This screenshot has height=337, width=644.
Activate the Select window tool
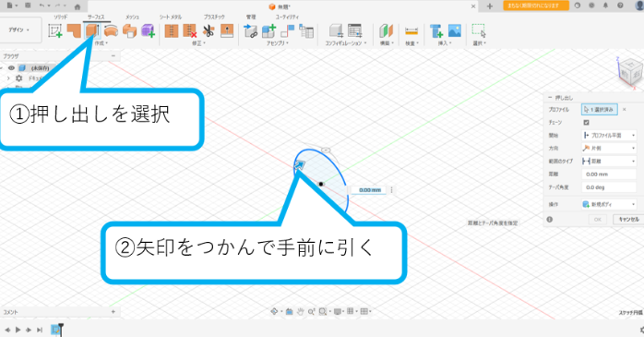[479, 30]
